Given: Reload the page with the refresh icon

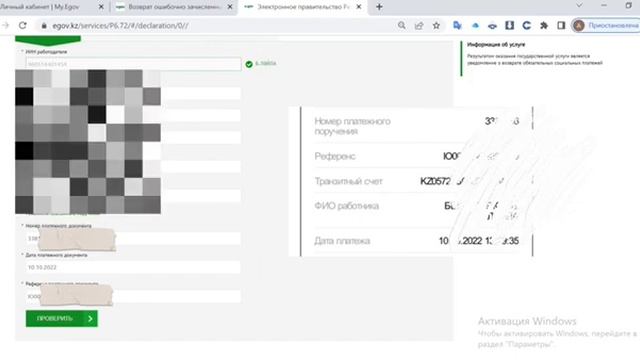Looking at the screenshot, I should 22,25.
